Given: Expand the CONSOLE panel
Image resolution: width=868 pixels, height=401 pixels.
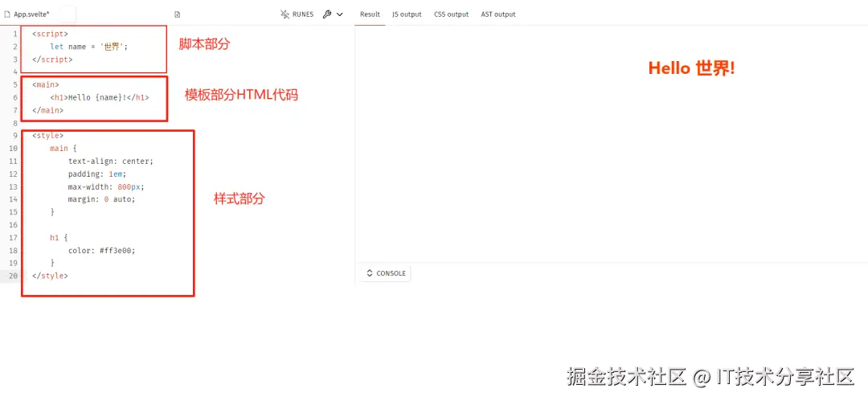Looking at the screenshot, I should pyautogui.click(x=386, y=273).
